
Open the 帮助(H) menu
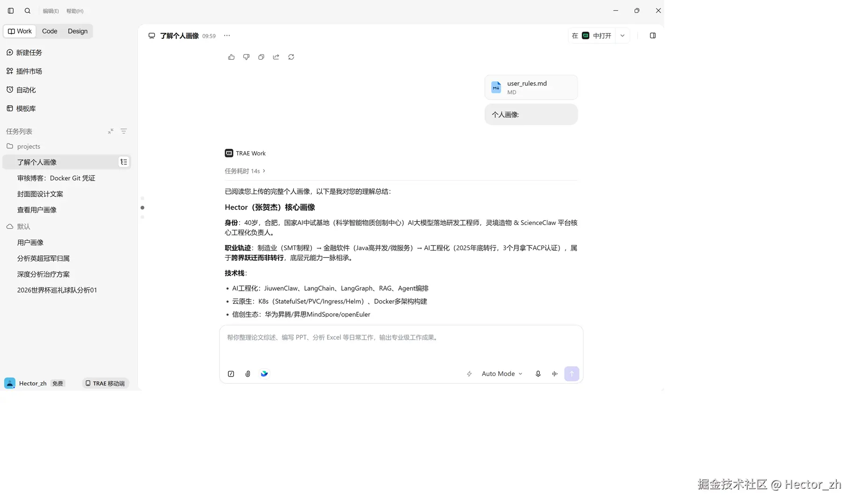pos(75,11)
